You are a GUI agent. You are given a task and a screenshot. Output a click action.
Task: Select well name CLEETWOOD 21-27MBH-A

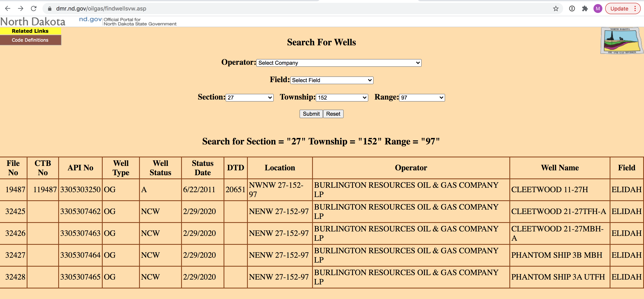pyautogui.click(x=560, y=233)
